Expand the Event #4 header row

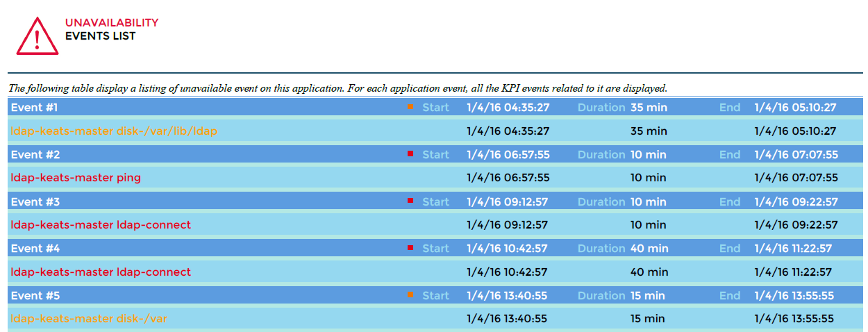point(208,249)
